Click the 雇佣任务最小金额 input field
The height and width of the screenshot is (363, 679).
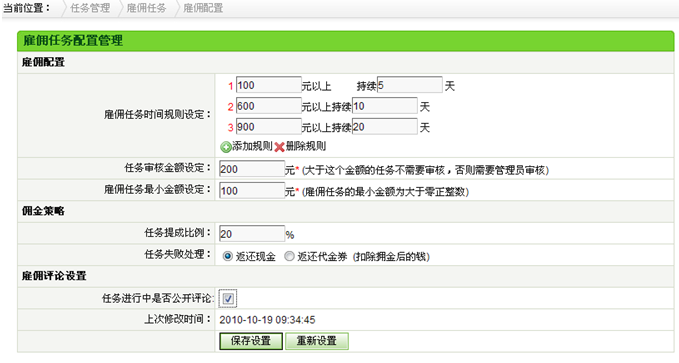tap(252, 191)
